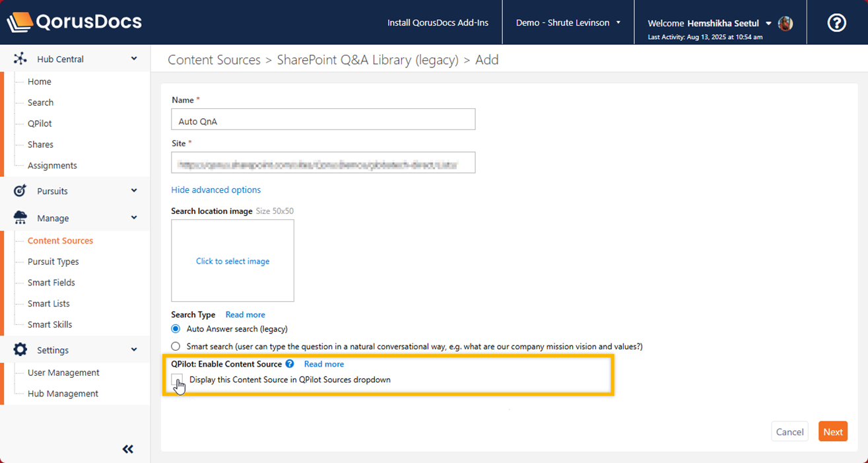Click the Settings gear icon
This screenshot has height=463, width=868.
[x=20, y=350]
